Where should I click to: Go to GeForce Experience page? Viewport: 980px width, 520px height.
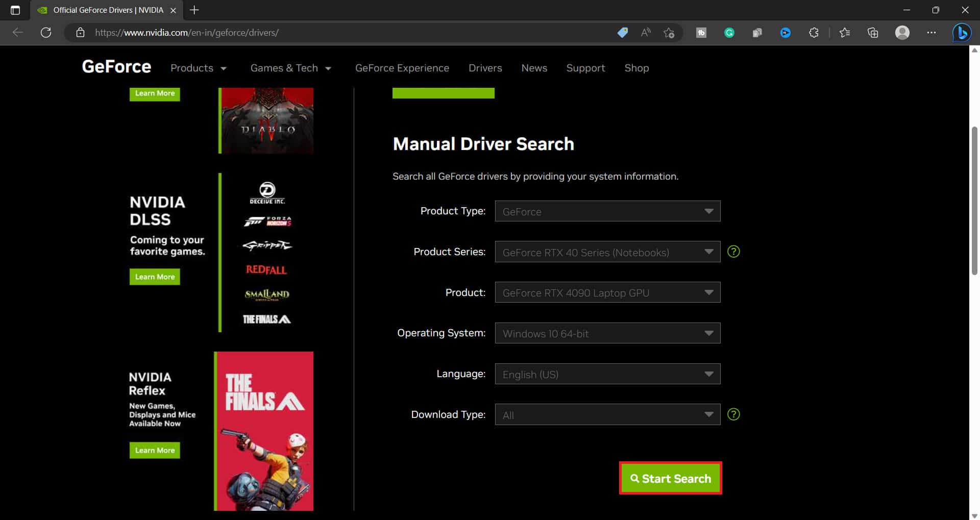pos(402,68)
